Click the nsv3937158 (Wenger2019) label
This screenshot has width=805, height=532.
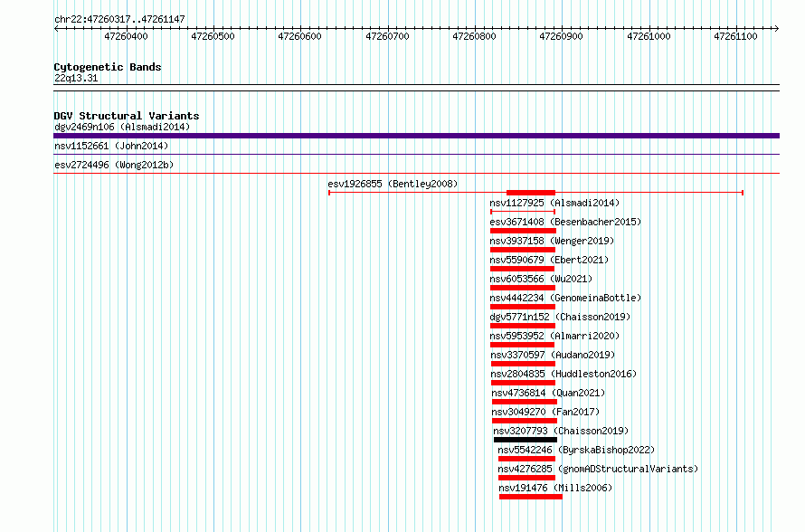552,241
